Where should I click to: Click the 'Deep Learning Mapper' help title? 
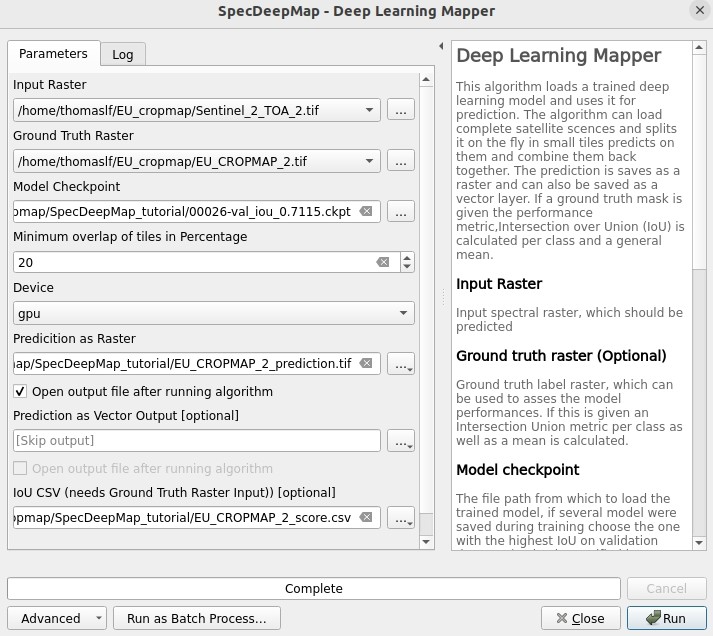(x=558, y=55)
